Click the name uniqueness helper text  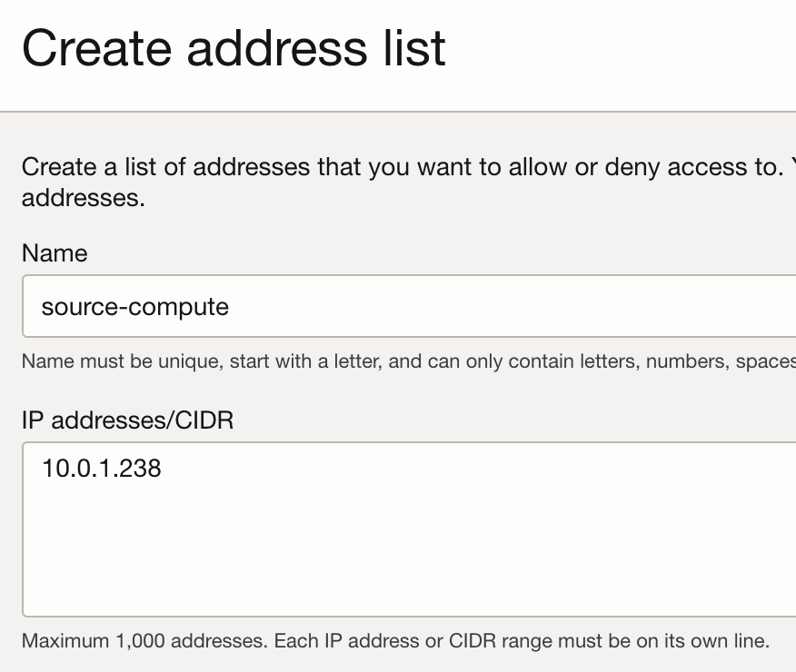pos(409,361)
